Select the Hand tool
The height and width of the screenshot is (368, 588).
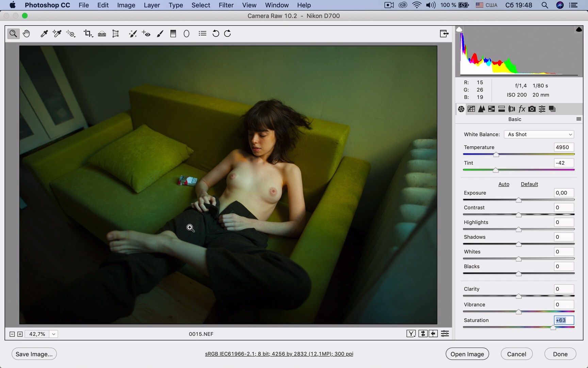(26, 33)
